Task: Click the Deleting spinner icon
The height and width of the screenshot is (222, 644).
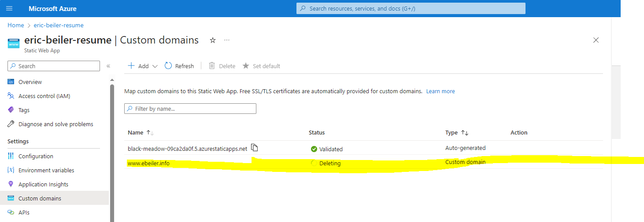Action: coord(314,163)
